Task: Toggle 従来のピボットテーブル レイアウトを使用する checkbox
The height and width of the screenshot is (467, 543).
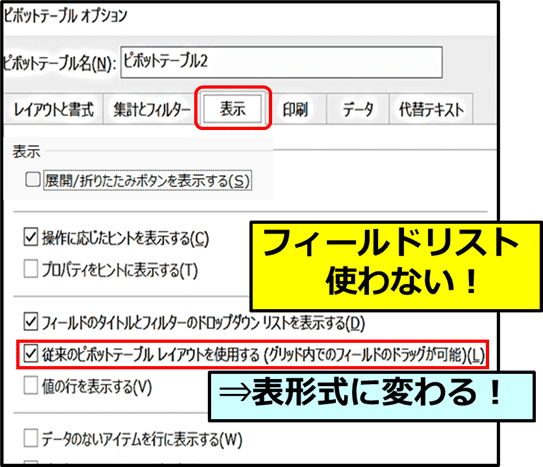Action: (31, 354)
